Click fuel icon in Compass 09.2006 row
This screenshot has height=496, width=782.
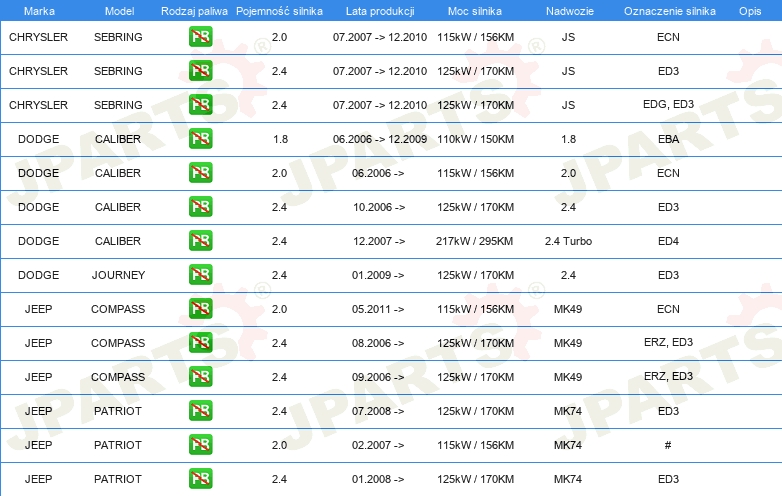coord(200,376)
